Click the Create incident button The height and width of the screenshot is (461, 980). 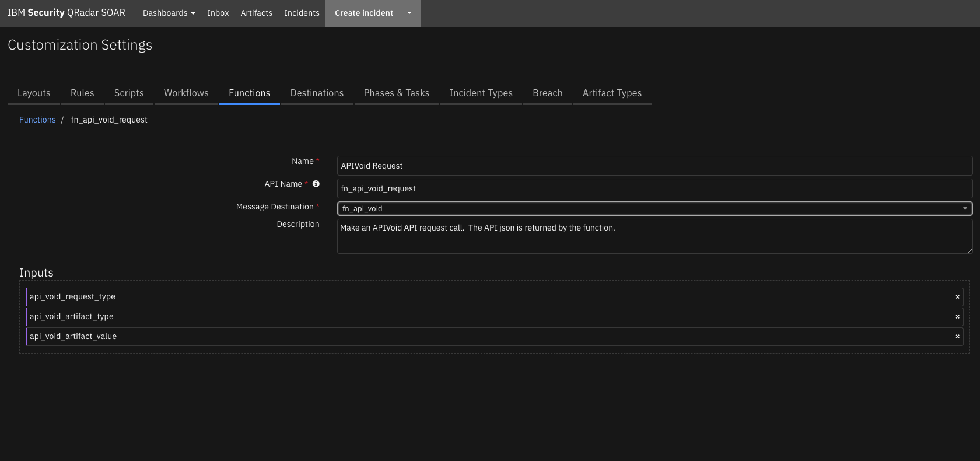click(364, 13)
